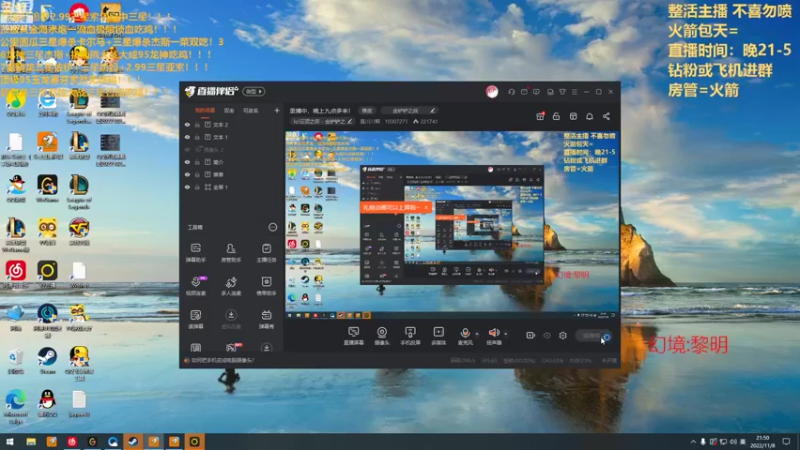Open 读弹幕 tool icon
The width and height of the screenshot is (800, 450).
[195, 318]
